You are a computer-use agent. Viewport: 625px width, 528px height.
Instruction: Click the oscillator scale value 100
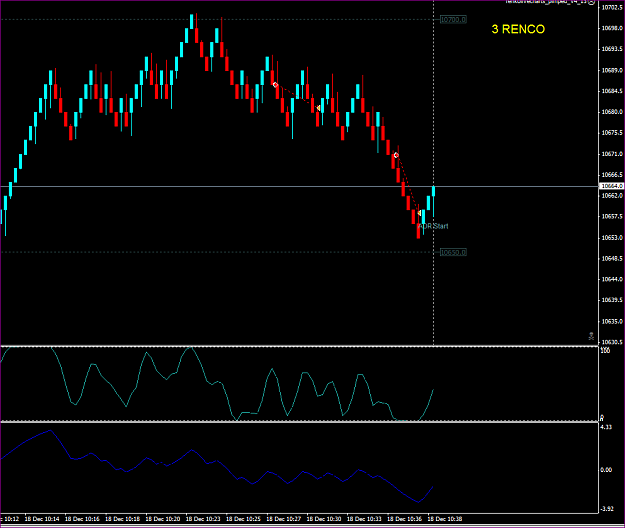point(605,351)
